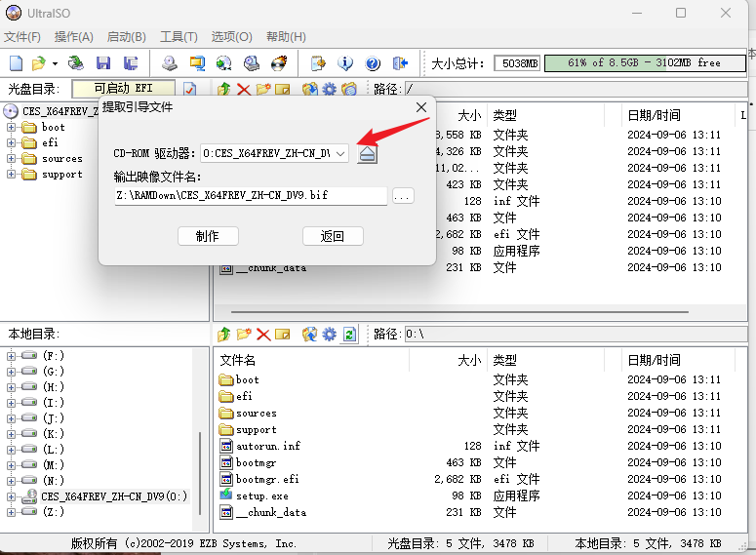Click the Add-to-image icon in local toolbar
The width and height of the screenshot is (756, 555).
[x=309, y=334]
